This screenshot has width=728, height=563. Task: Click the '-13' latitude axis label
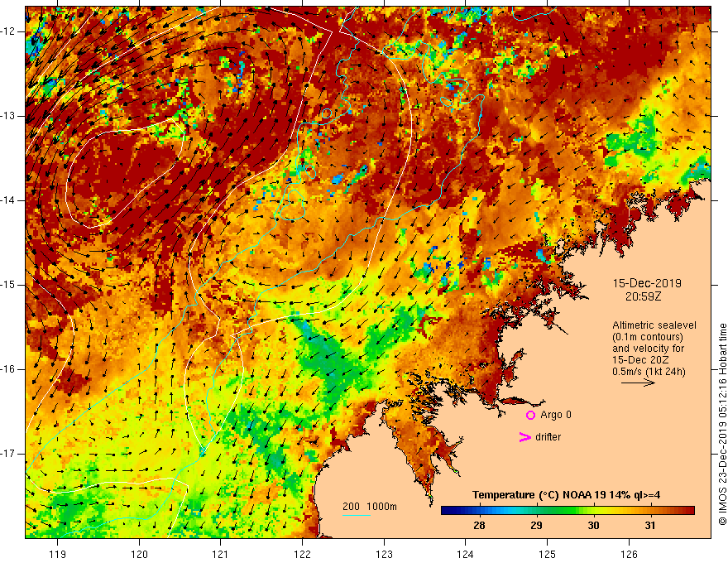(8, 116)
